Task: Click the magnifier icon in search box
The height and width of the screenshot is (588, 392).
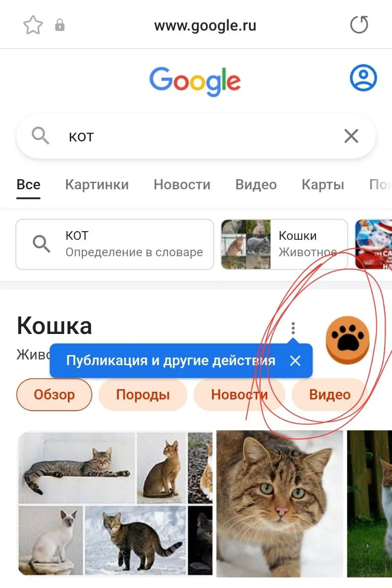Action: (x=40, y=136)
